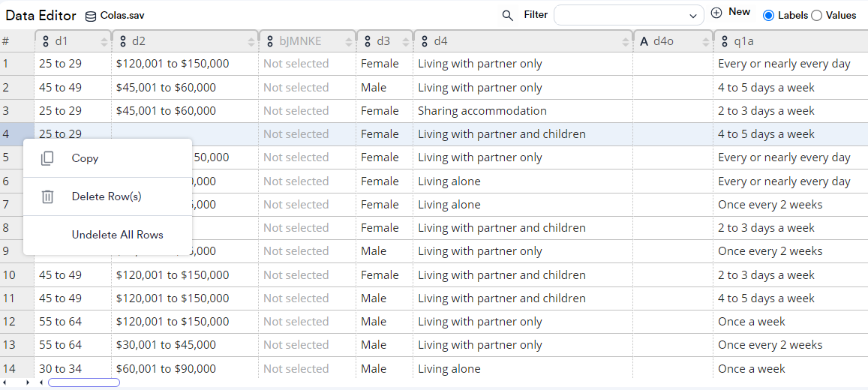Choose Delete Row(s) from context menu

(108, 196)
